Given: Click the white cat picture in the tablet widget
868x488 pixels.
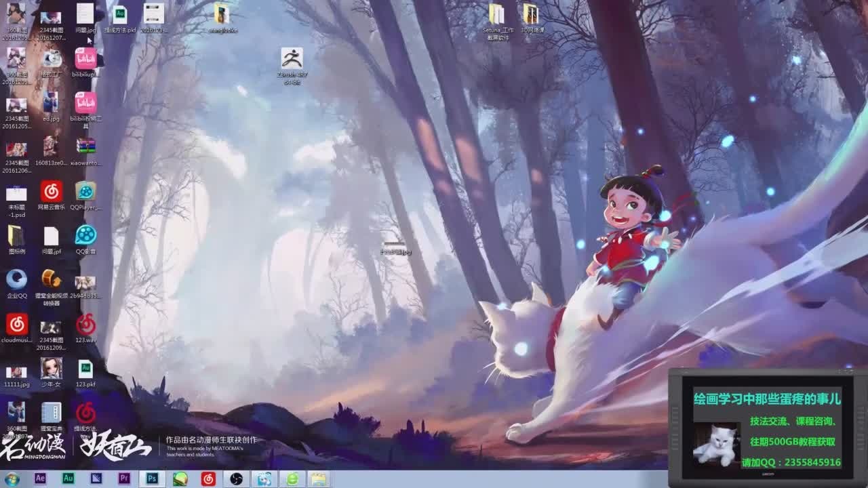Looking at the screenshot, I should (715, 443).
